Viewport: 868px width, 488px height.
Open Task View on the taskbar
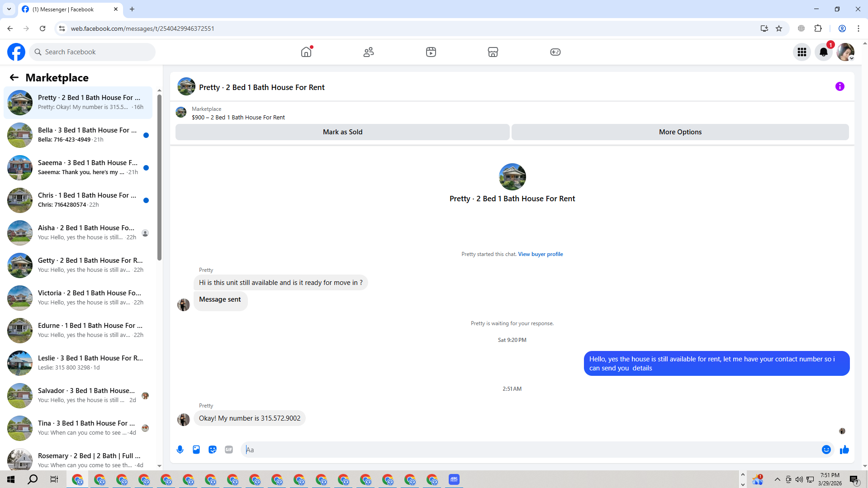(54, 479)
